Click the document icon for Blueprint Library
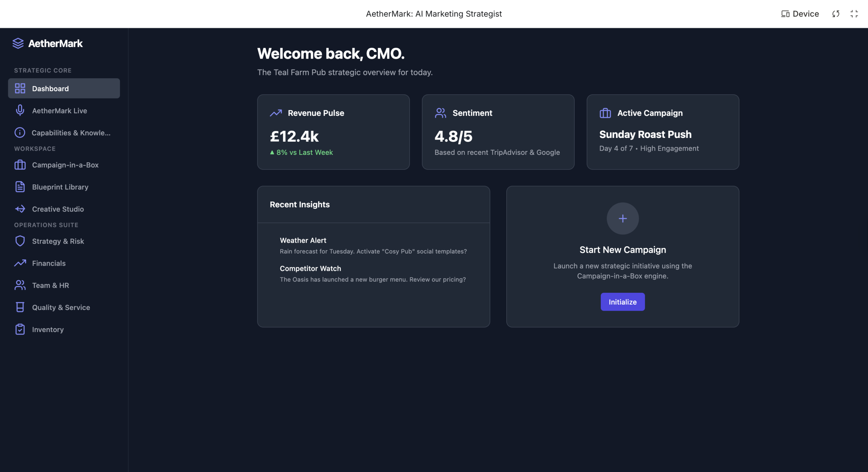This screenshot has height=472, width=868. click(20, 187)
